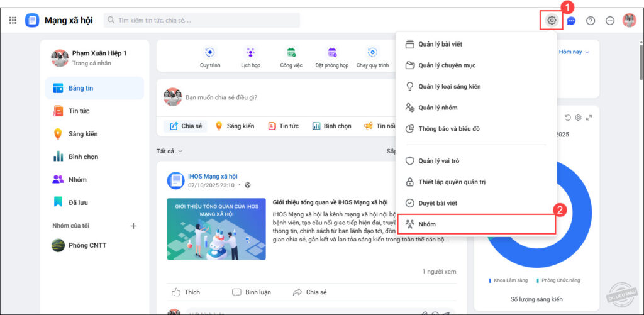Click the Lịch họp shortcut icon

coord(250,52)
